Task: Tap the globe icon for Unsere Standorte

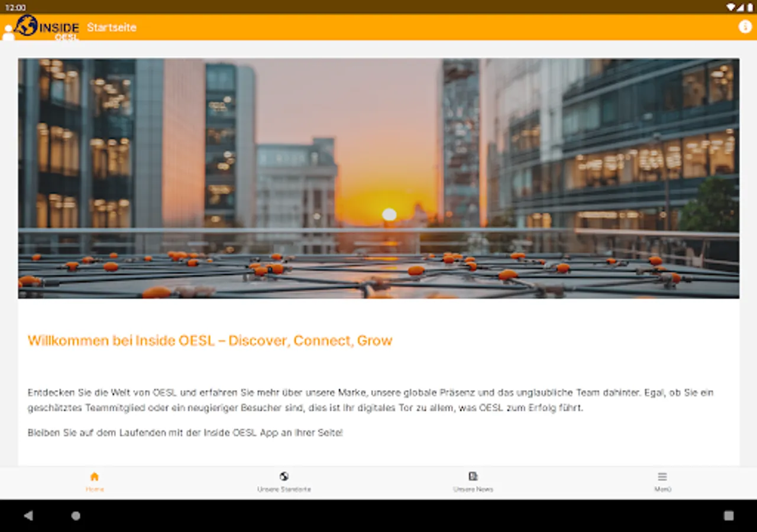Action: pos(283,475)
